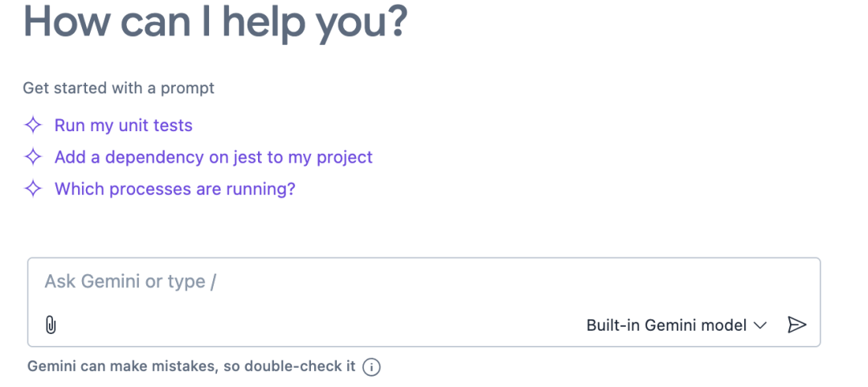This screenshot has width=868, height=387.
Task: Attach a file using the paperclip icon
Action: pos(50,325)
